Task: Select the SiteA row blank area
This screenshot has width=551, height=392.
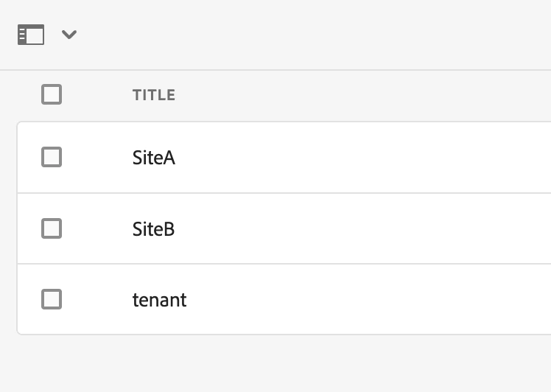Action: click(x=368, y=158)
